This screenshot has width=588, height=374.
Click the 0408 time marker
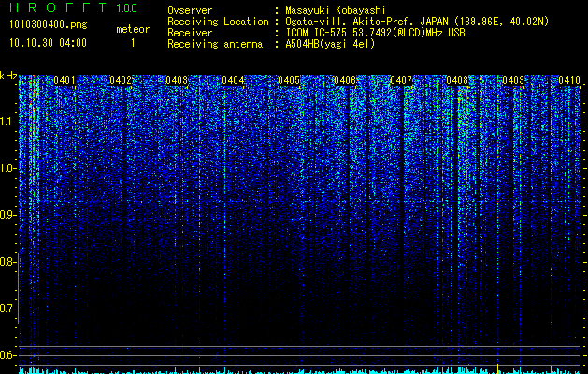pyautogui.click(x=457, y=80)
